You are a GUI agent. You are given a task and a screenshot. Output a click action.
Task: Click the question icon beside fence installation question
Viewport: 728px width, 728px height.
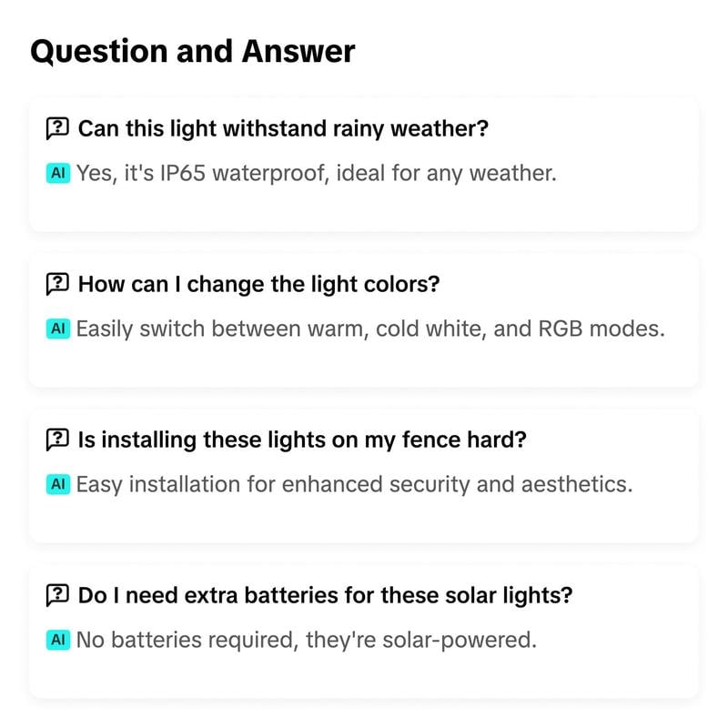pyautogui.click(x=56, y=440)
